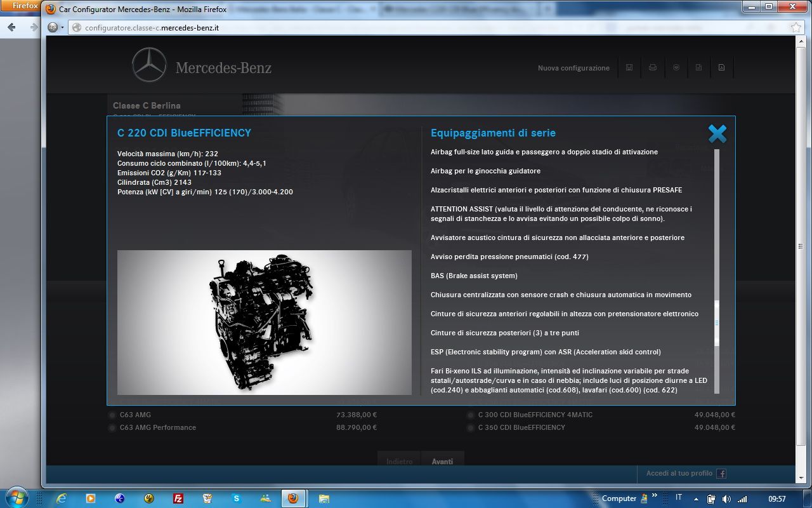Viewport: 812px width, 508px height.
Task: Show hidden system tray icons
Action: pos(696,499)
